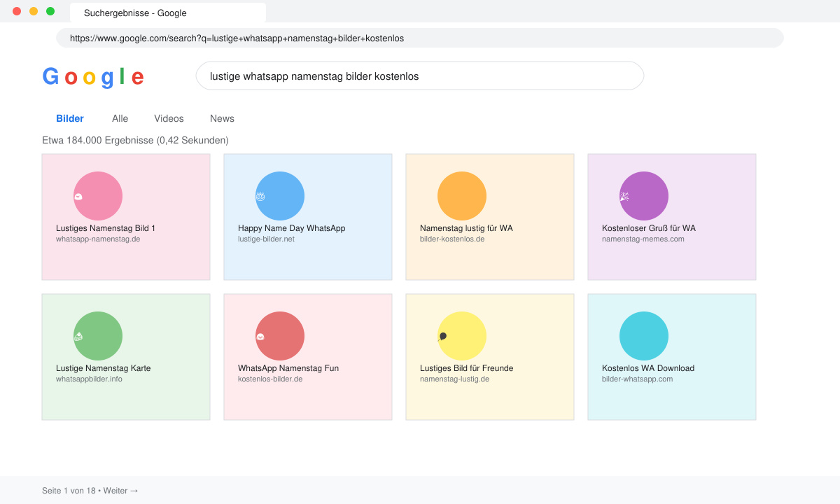The height and width of the screenshot is (504, 840).
Task: Click the cyan circle in Kostenlos WA Download
Action: 644,336
